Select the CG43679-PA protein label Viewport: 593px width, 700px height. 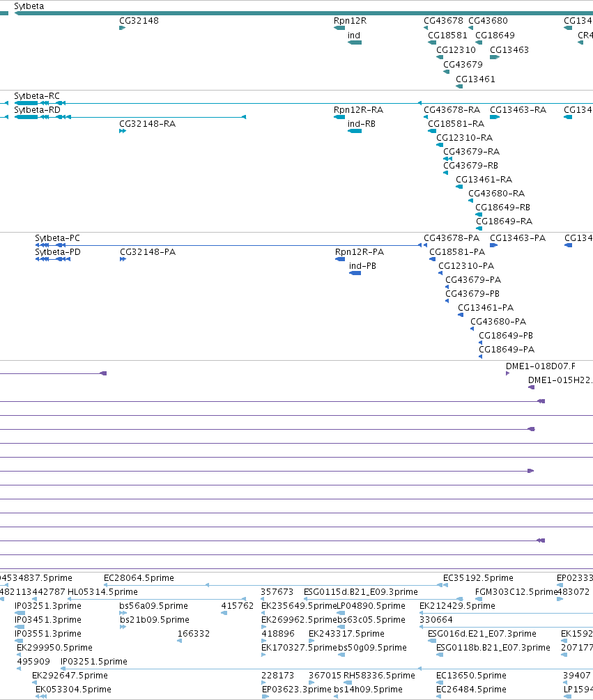click(473, 280)
